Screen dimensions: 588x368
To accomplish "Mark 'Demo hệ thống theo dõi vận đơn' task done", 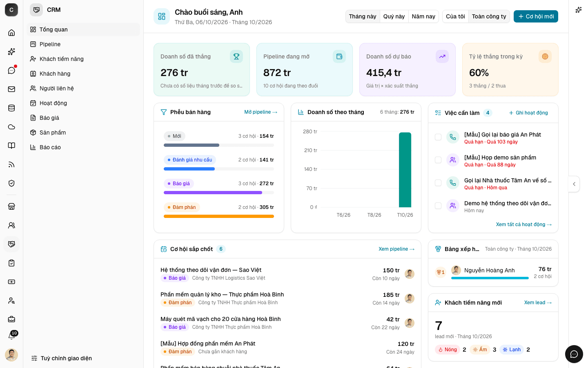I will coord(438,206).
